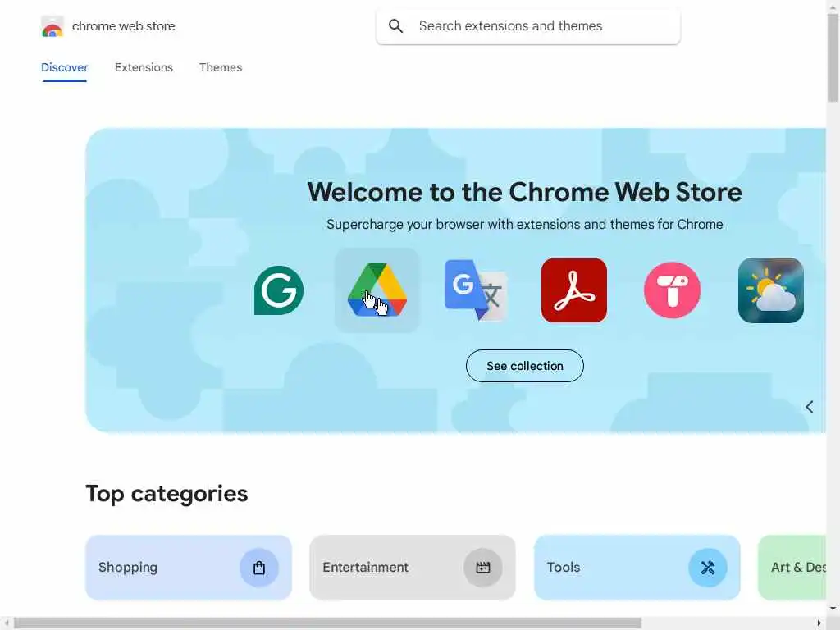This screenshot has width=840, height=630.
Task: Click the Tools wrench icon
Action: click(x=707, y=568)
